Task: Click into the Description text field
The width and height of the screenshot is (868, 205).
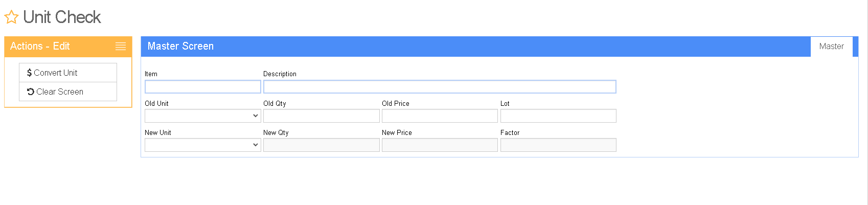Action: pos(440,87)
